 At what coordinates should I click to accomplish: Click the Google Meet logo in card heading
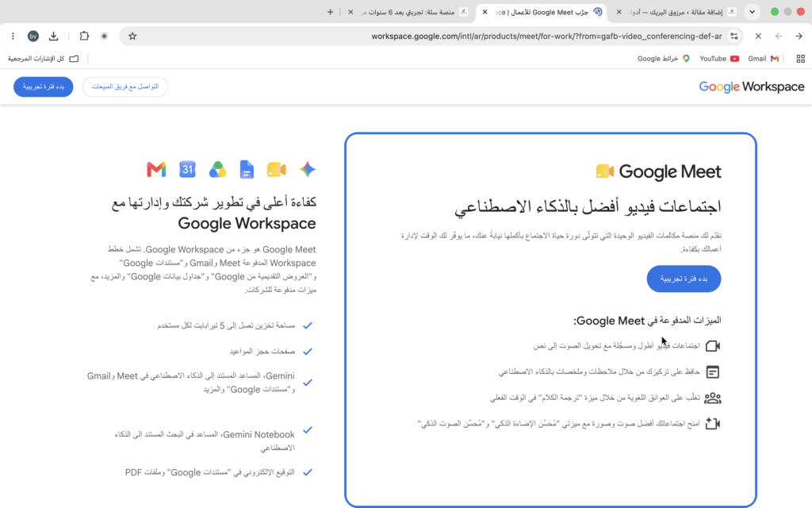658,171
